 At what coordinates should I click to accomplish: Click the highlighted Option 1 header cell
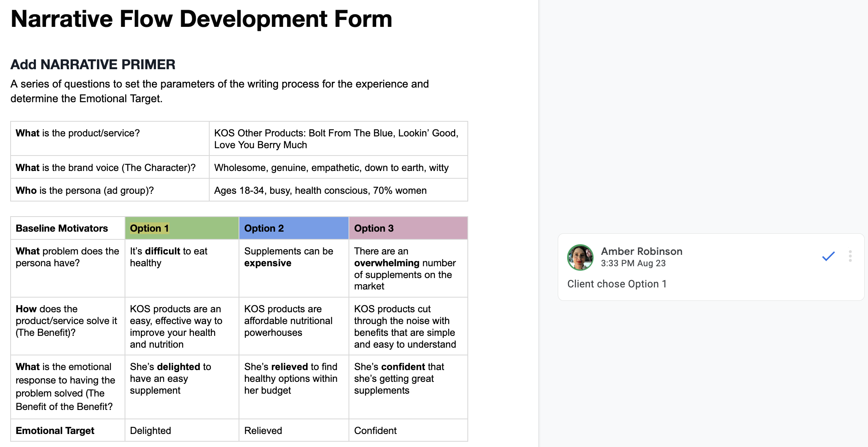coord(182,228)
